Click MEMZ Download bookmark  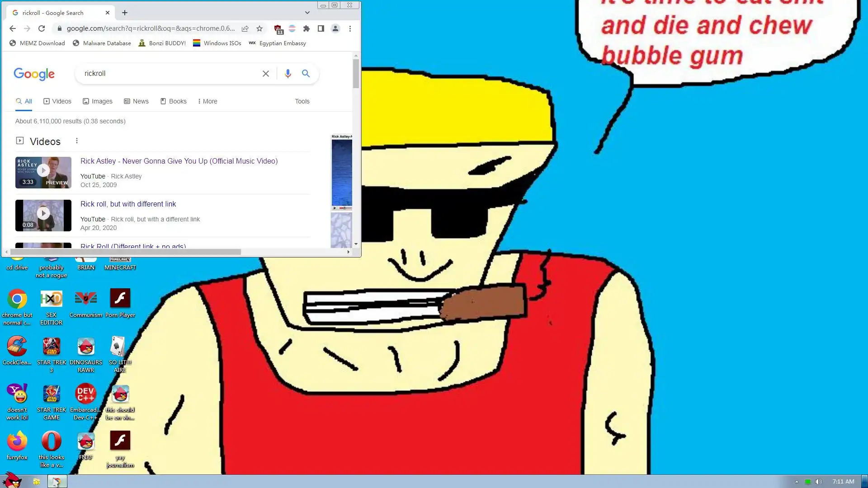click(37, 43)
